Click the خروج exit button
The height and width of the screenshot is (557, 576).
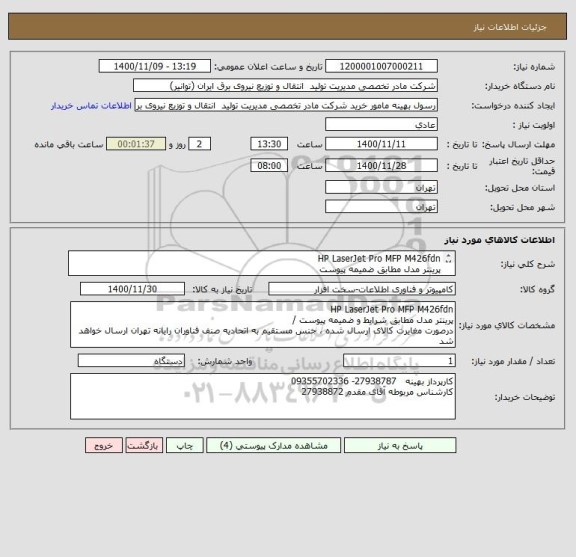coord(104,445)
